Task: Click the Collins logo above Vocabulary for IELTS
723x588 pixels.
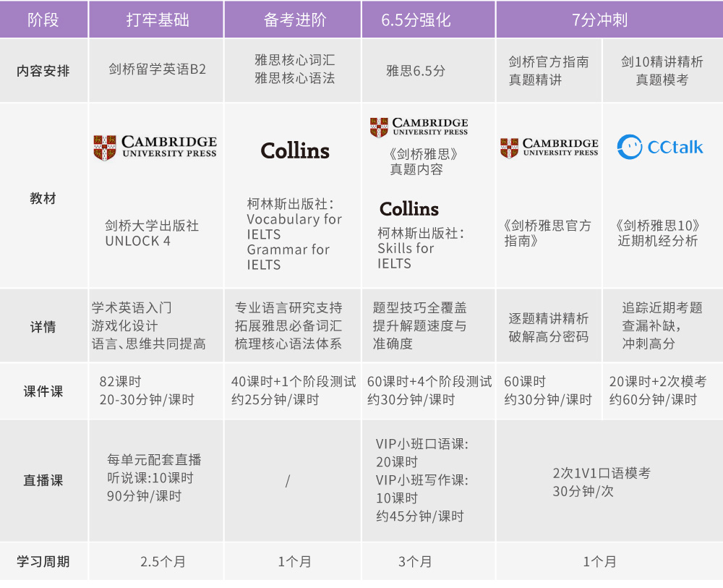Action: click(295, 150)
